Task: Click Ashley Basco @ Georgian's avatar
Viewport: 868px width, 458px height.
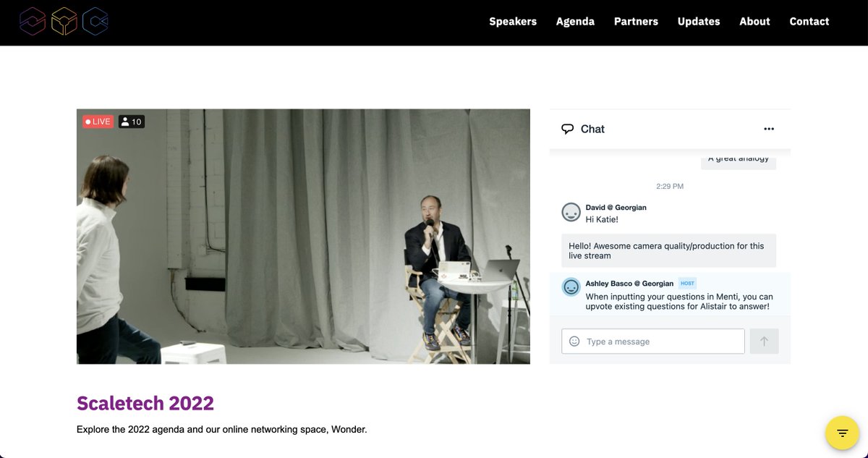Action: [571, 287]
